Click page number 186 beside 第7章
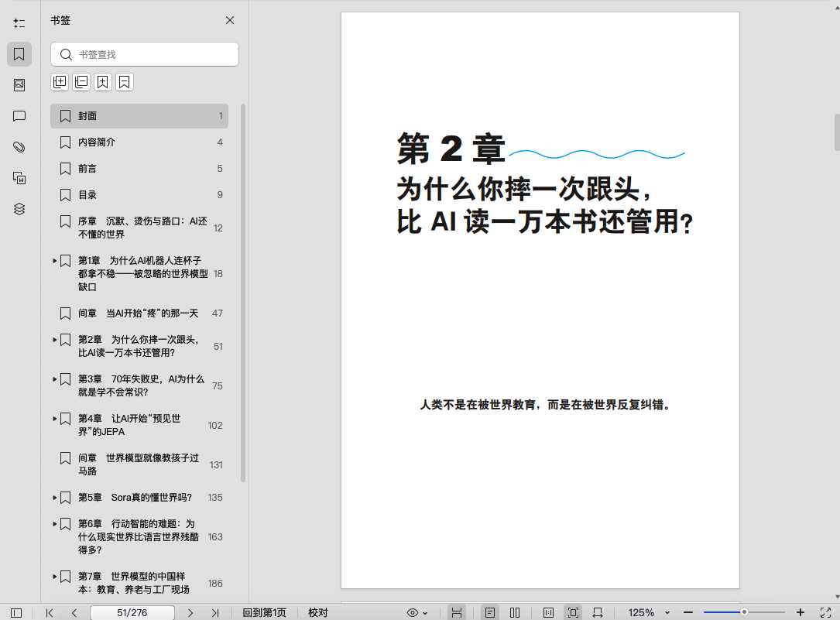This screenshot has width=840, height=620. tap(215, 583)
